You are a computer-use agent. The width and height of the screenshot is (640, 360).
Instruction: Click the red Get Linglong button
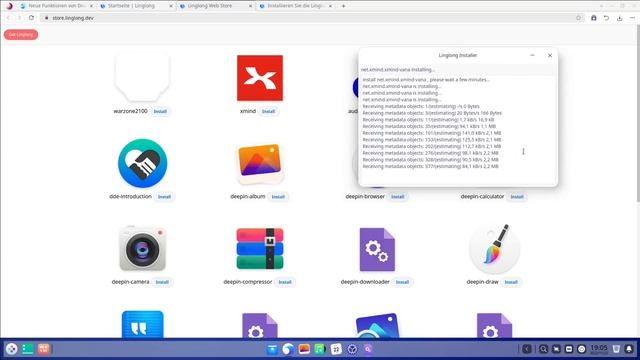(21, 35)
